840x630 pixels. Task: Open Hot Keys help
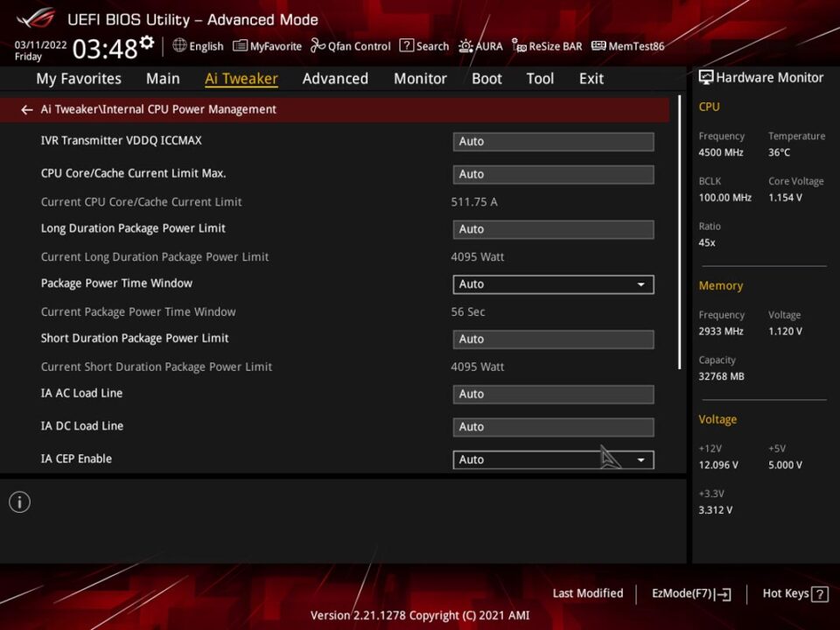point(795,594)
